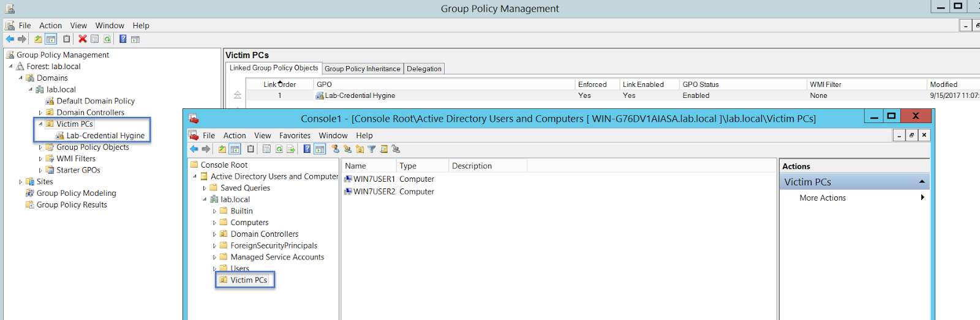Select WIN7USER1 computer in Console1 list
The image size is (980, 320).
click(x=370, y=179)
